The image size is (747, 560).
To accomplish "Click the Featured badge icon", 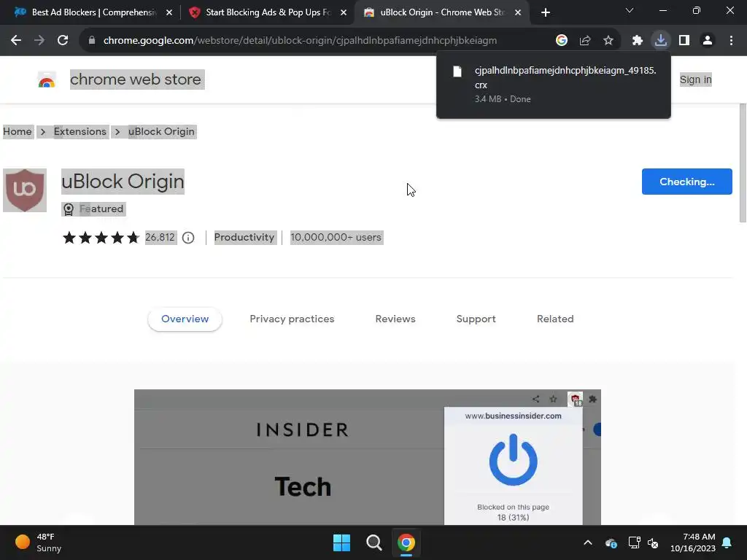I will [x=69, y=209].
